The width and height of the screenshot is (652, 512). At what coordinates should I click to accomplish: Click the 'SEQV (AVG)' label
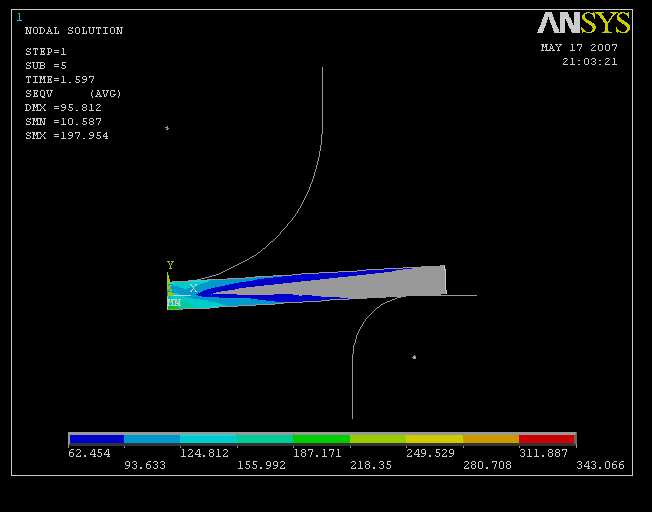(x=73, y=94)
